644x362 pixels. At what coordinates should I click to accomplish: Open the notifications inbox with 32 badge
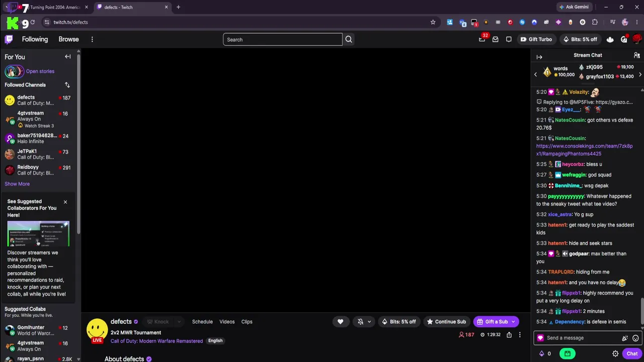[x=482, y=39]
